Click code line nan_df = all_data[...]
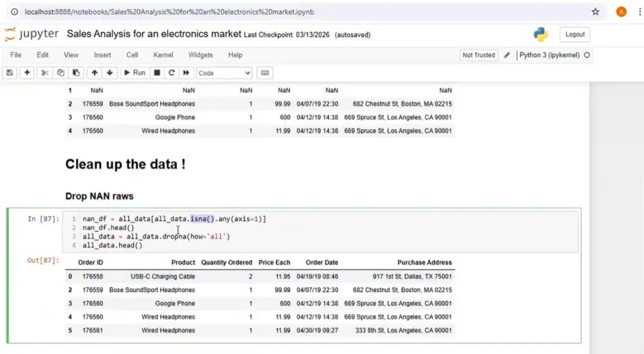 [174, 219]
